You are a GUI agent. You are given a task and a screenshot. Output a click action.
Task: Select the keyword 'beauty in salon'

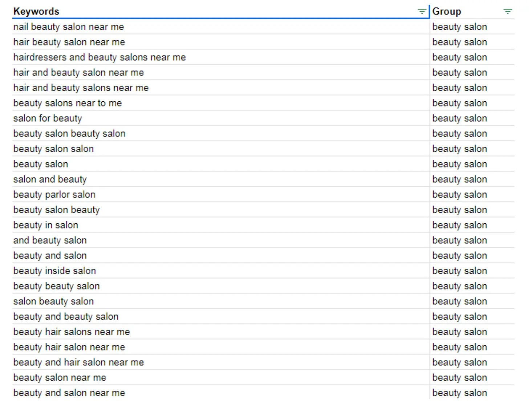pos(45,225)
